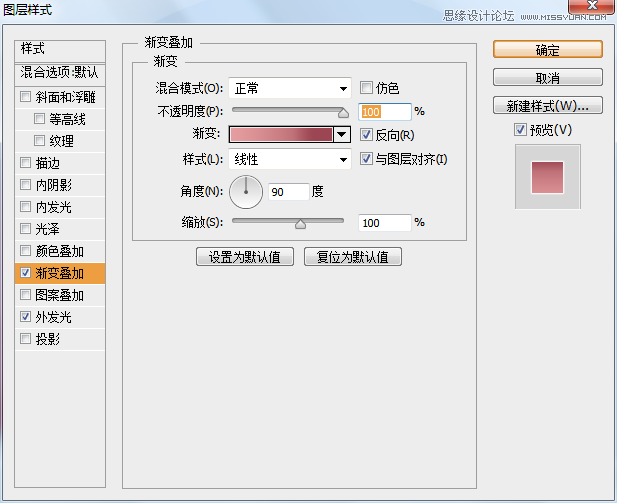Select the 描边 style entry

[47, 163]
